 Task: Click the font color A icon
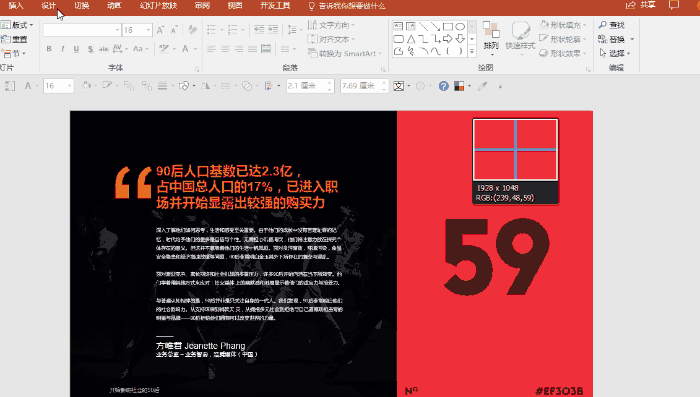185,49
